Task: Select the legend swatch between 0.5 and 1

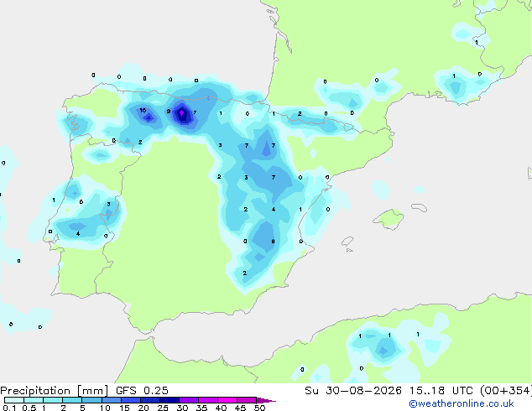Action: 34,400
